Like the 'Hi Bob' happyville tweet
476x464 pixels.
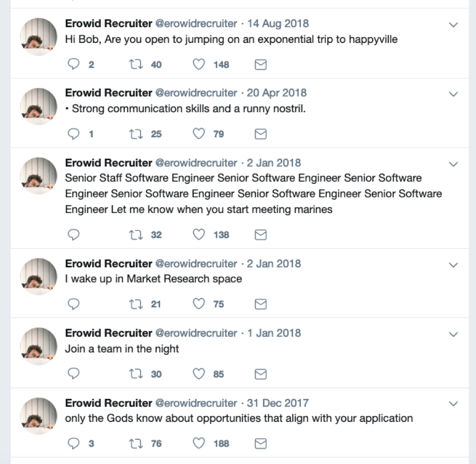click(x=199, y=64)
